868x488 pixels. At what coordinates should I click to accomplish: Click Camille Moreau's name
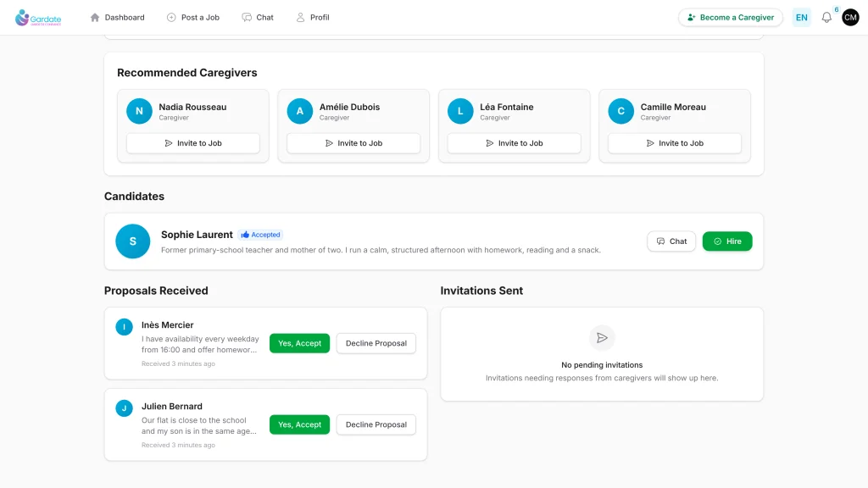pyautogui.click(x=673, y=108)
